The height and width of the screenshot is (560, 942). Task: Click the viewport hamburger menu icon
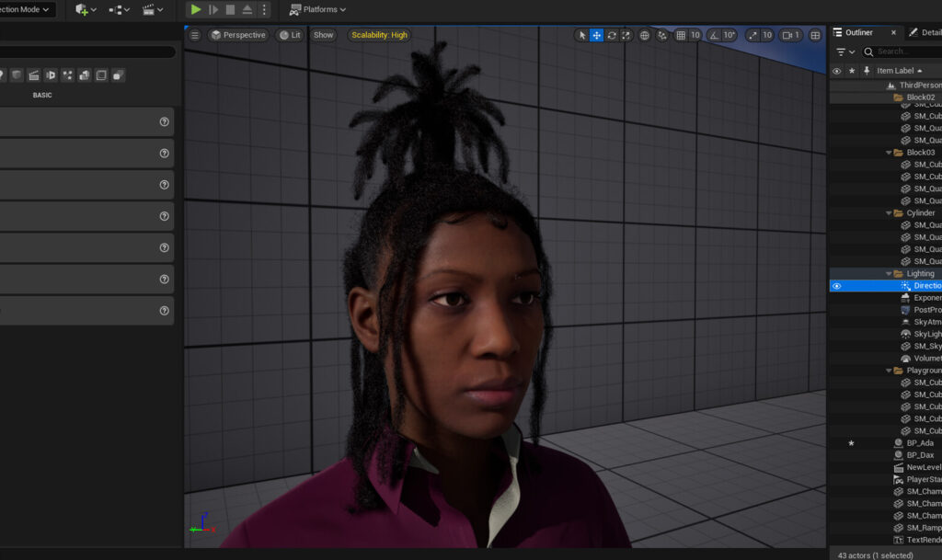click(x=195, y=35)
